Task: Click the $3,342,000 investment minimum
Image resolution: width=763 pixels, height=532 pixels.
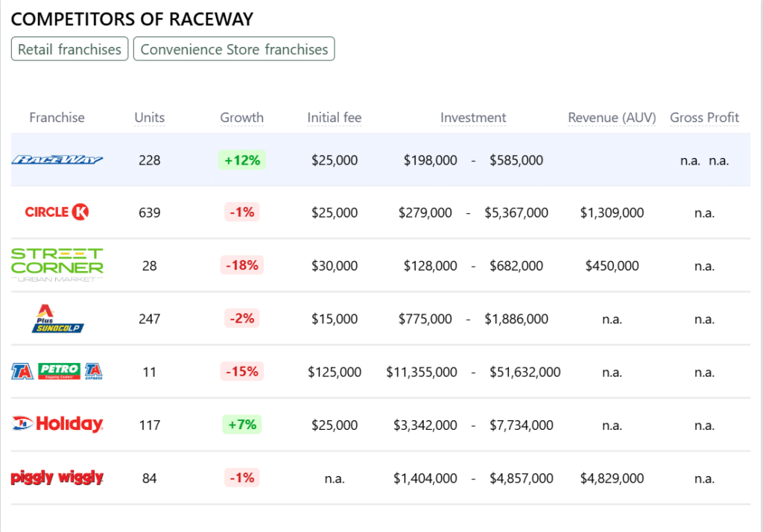Action: click(425, 425)
